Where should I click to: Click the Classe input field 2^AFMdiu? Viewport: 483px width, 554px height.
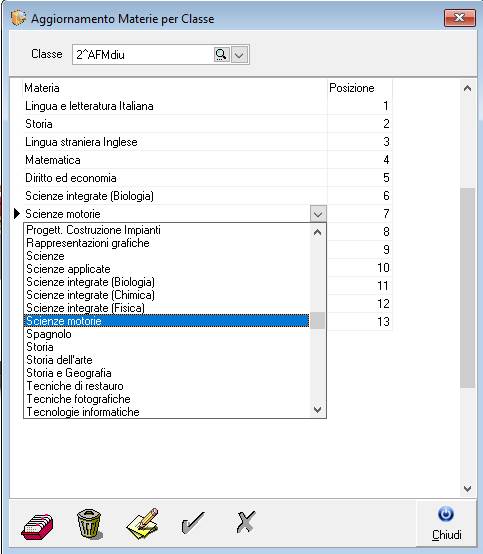tap(143, 55)
